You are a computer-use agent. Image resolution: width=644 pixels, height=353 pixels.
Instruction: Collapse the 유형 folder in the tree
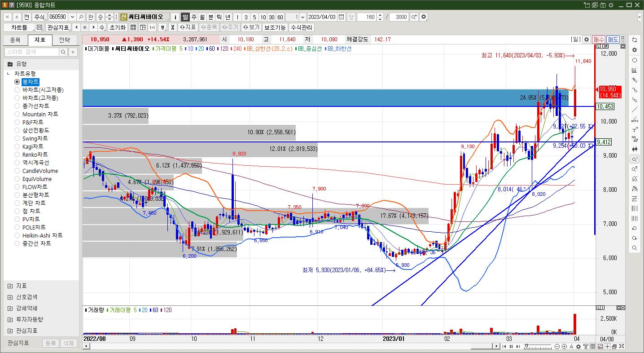[10, 64]
